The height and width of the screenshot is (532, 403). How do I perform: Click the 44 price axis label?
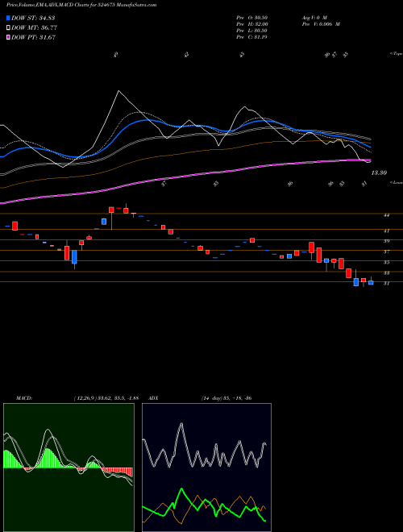[x=386, y=215]
